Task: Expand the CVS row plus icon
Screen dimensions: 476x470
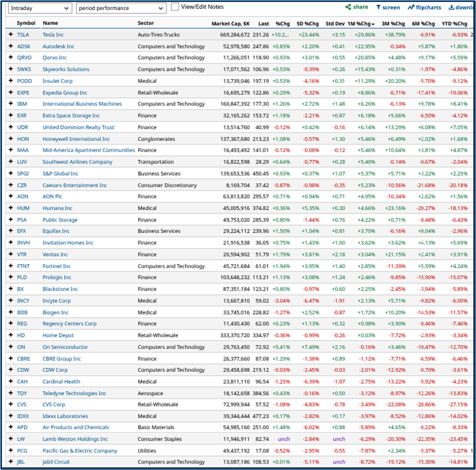Action: pyautogui.click(x=11, y=404)
